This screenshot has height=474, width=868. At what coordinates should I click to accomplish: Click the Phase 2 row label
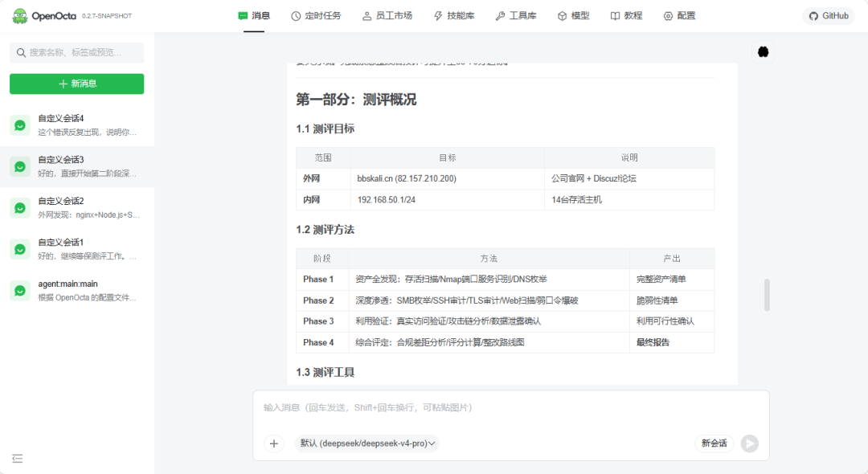318,300
